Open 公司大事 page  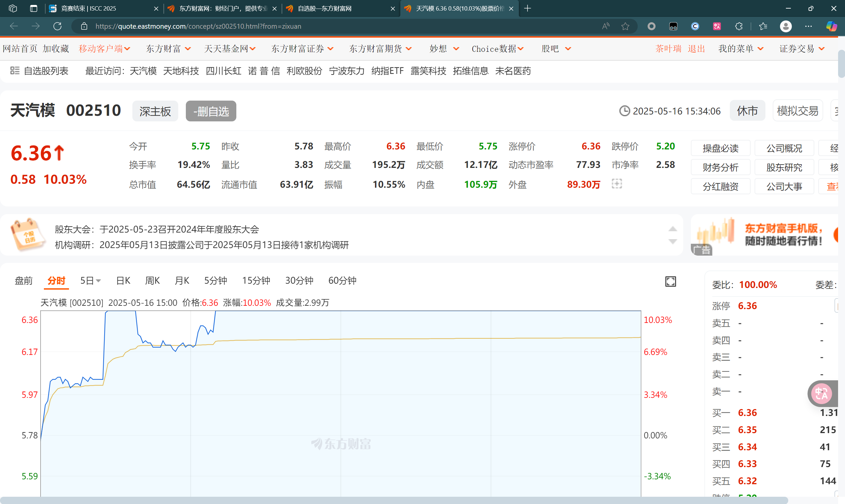tap(784, 186)
